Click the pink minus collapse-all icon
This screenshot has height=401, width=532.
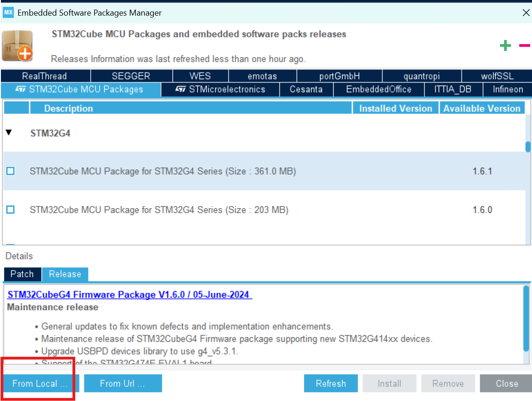pos(525,45)
